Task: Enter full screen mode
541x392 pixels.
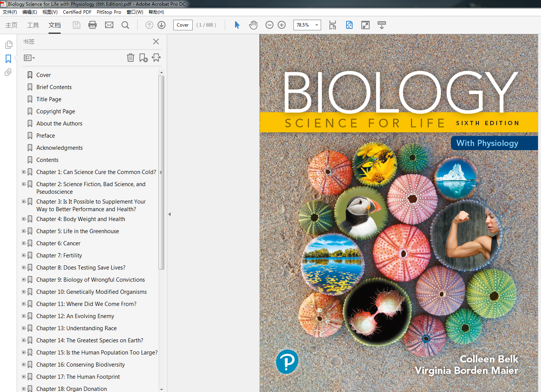Action: click(x=365, y=25)
